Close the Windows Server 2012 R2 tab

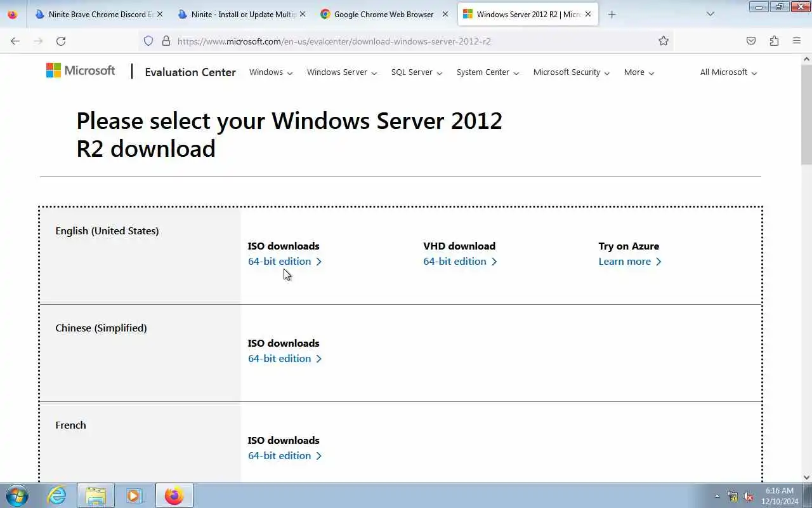(587, 14)
